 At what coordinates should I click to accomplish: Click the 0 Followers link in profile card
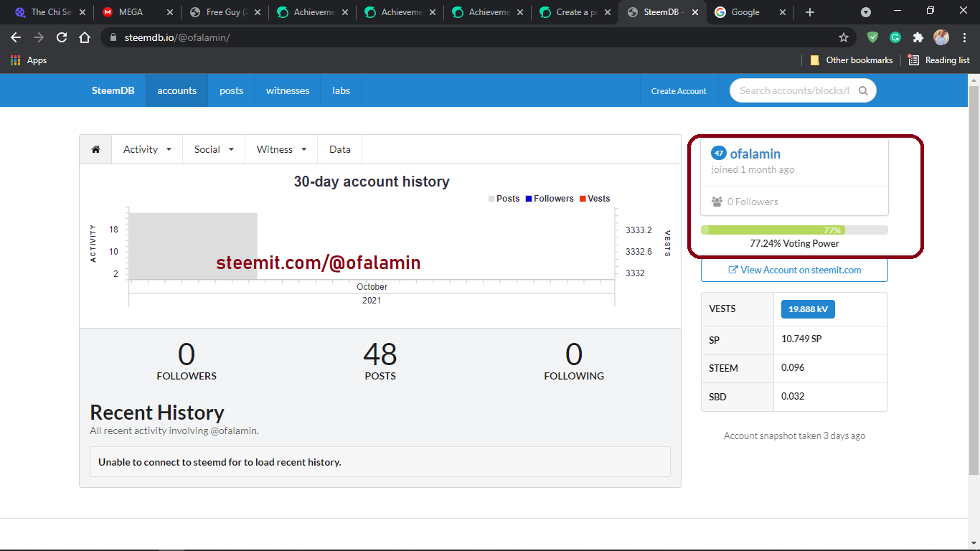tap(753, 202)
